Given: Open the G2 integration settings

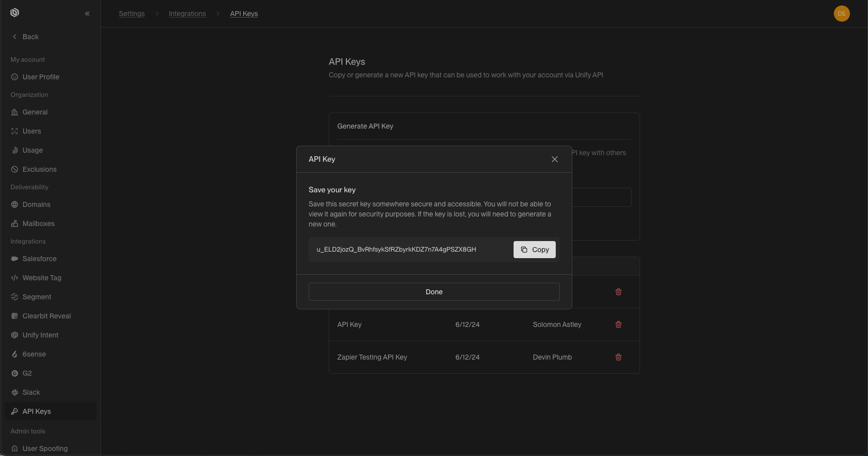Looking at the screenshot, I should coord(27,373).
